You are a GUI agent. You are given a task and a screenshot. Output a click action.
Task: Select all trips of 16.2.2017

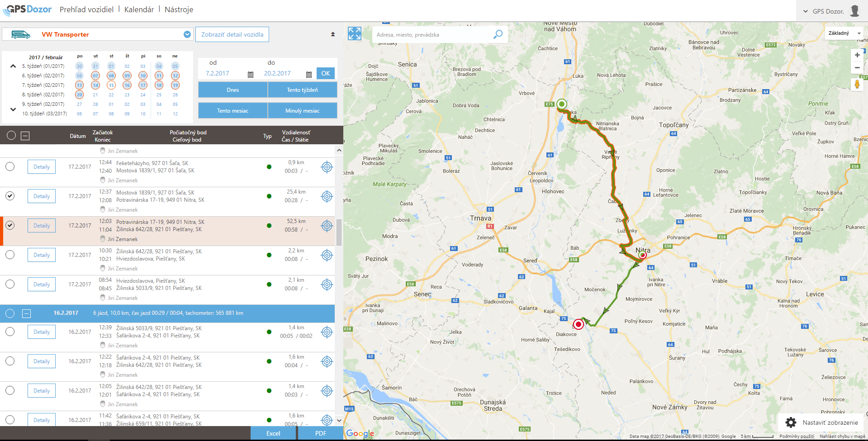tap(10, 313)
